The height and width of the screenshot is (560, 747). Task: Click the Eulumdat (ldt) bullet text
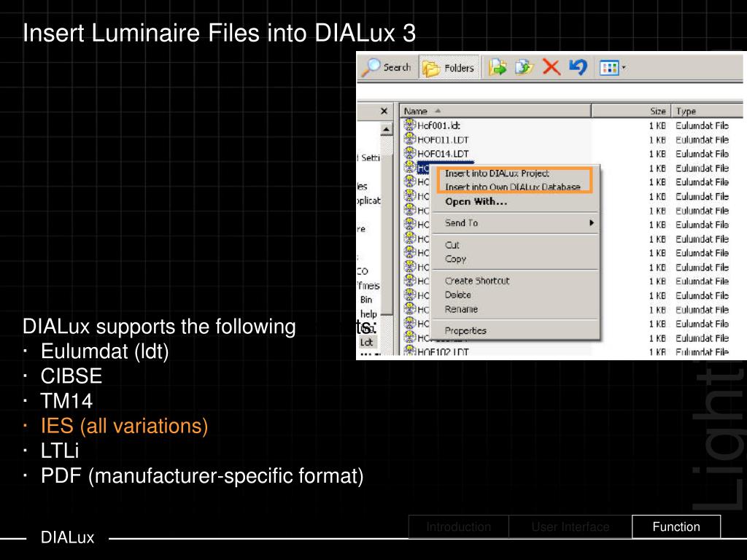point(105,351)
